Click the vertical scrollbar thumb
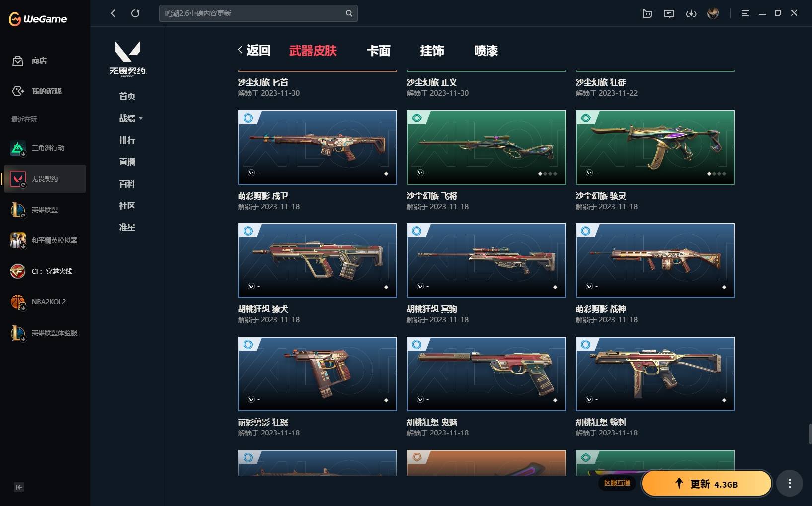This screenshot has height=506, width=812. point(810,434)
